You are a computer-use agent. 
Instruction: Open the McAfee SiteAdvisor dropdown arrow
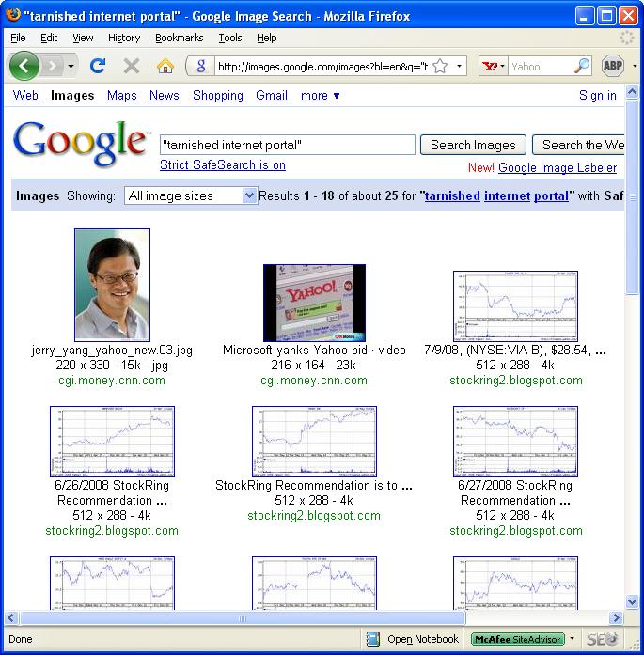coord(573,639)
